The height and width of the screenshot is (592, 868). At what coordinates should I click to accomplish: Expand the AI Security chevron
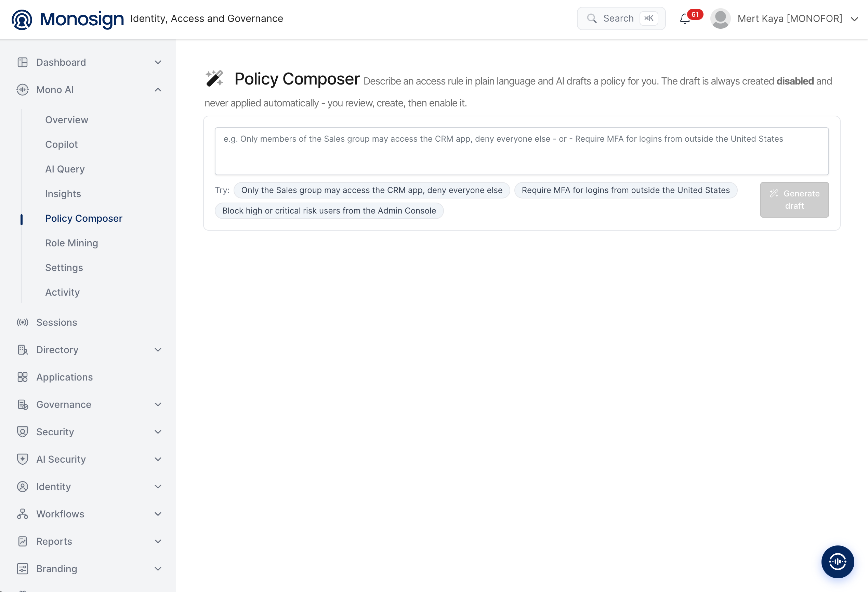(158, 459)
